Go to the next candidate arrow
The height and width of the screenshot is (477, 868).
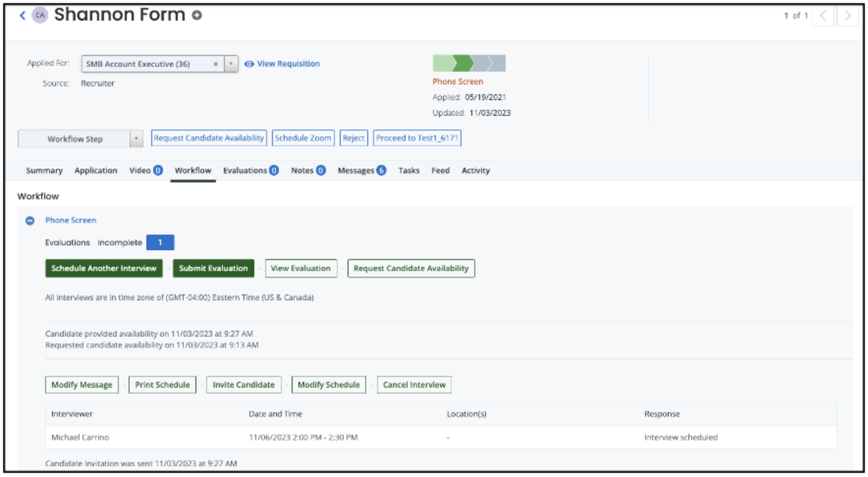[x=848, y=16]
